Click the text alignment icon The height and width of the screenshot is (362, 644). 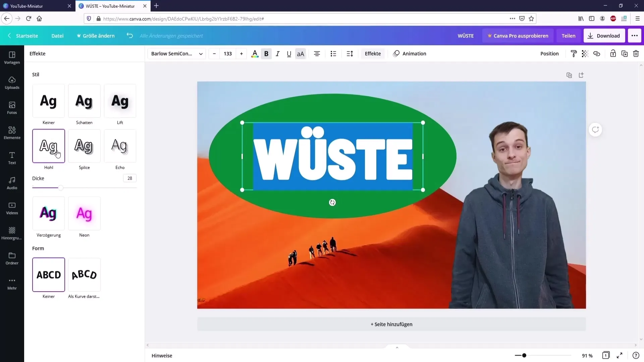(317, 54)
